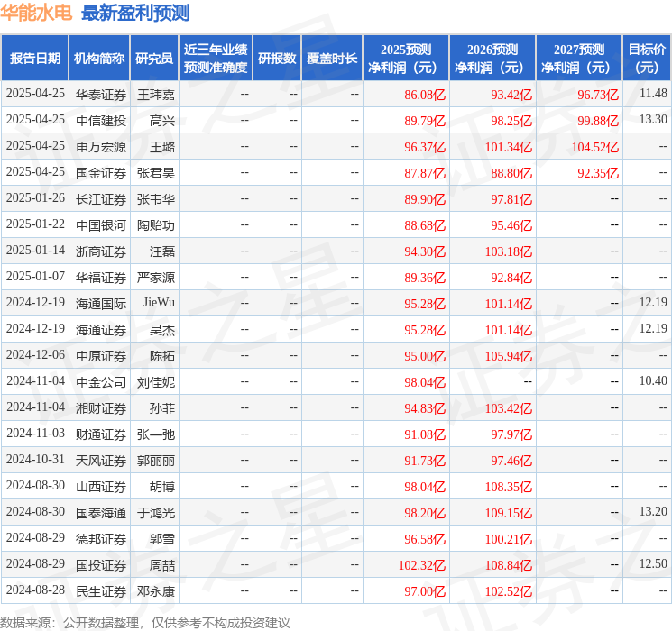The height and width of the screenshot is (631, 672).
Task: Click the 11.48 target price
Action: 653,93
